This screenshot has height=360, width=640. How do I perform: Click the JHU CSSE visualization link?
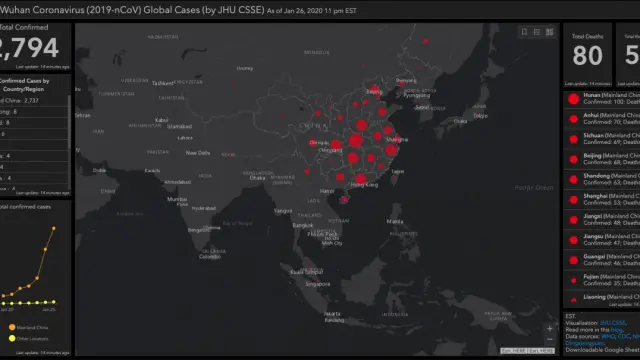(612, 323)
